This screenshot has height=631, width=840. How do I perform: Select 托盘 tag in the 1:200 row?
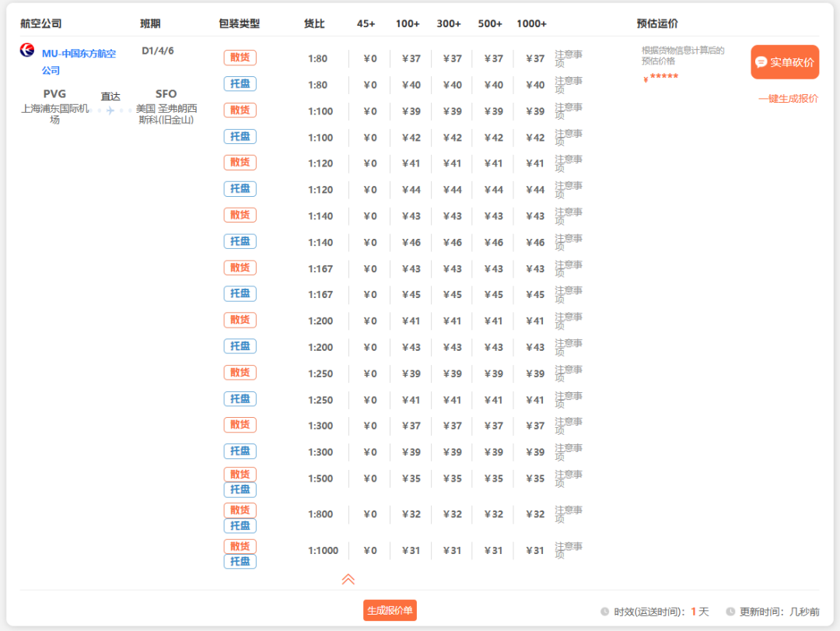[x=240, y=346]
